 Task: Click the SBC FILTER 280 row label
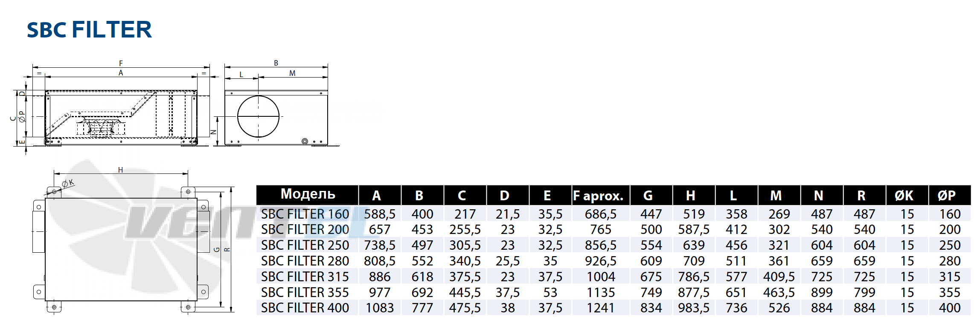pos(305,261)
